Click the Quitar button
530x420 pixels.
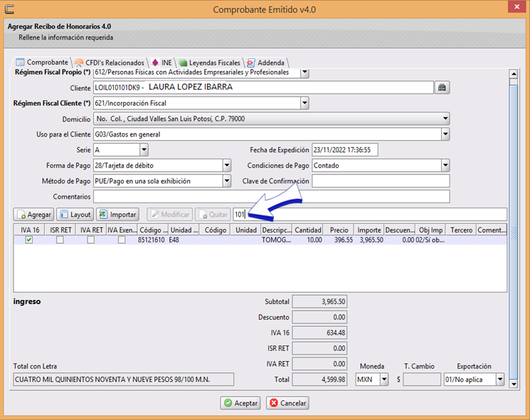[213, 215]
